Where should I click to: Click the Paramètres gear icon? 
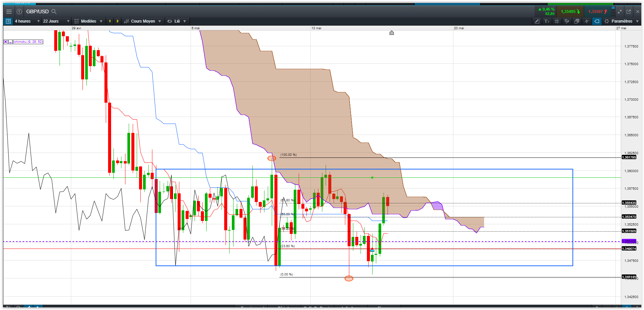607,21
